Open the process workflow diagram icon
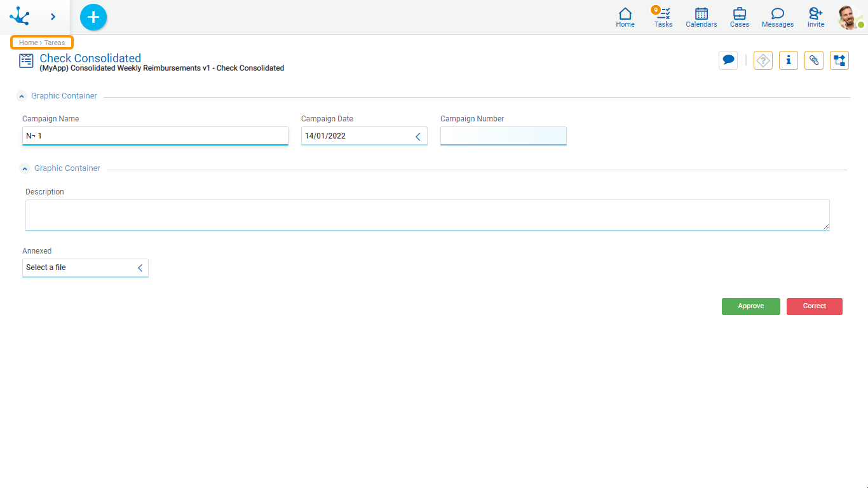The image size is (868, 488). click(839, 60)
